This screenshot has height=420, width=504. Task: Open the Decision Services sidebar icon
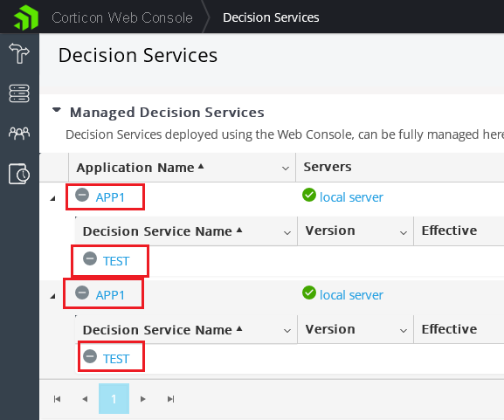19,53
